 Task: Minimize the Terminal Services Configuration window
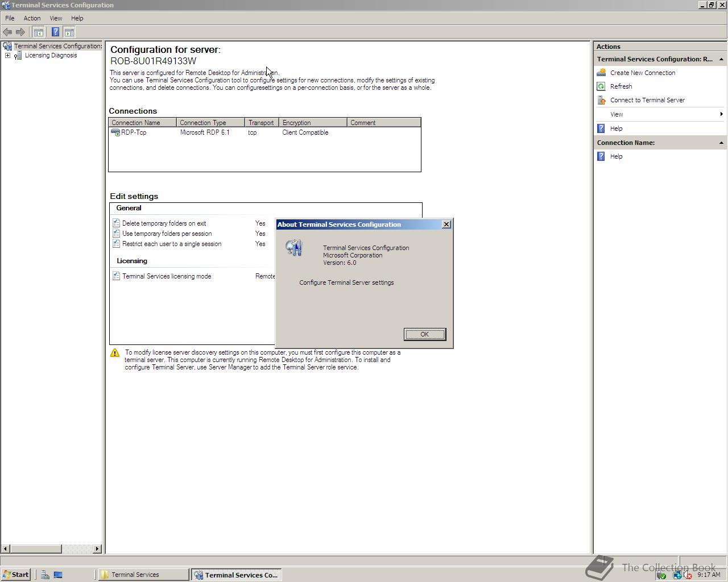[x=703, y=5]
